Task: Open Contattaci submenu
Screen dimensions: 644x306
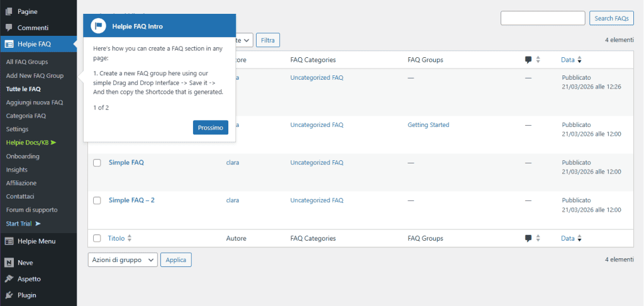Action: (x=20, y=197)
